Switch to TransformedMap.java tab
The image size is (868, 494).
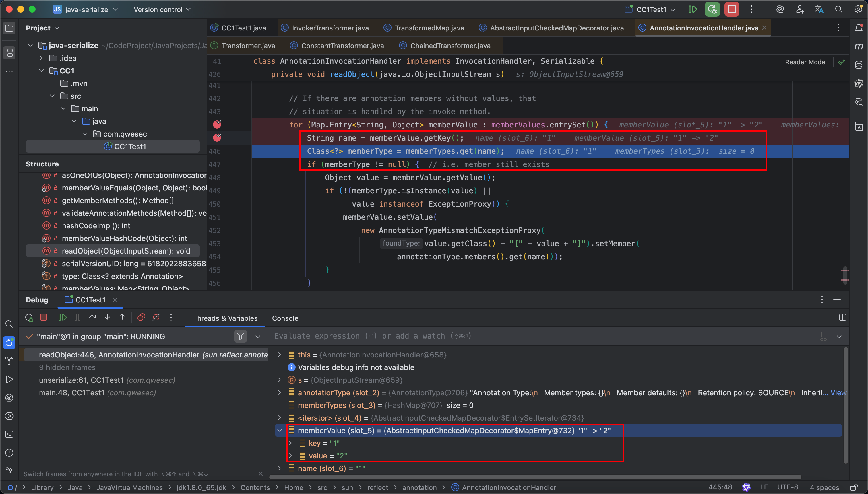(x=429, y=28)
